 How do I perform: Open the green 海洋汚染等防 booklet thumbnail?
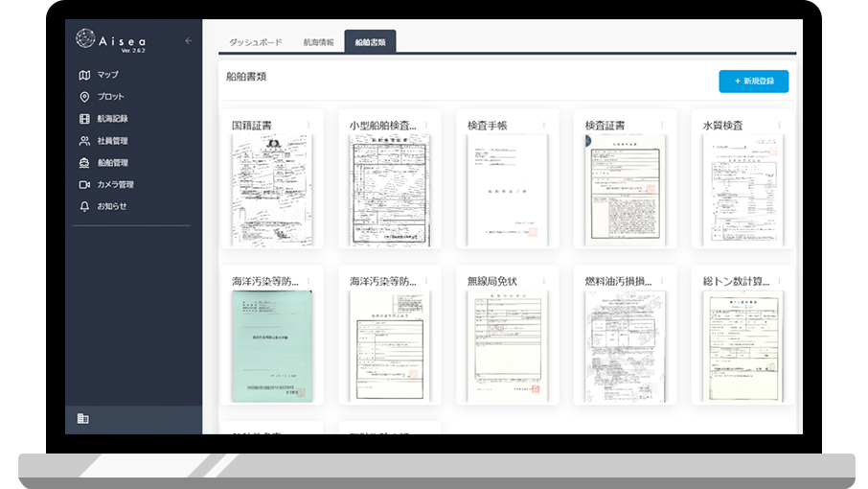pos(272,346)
